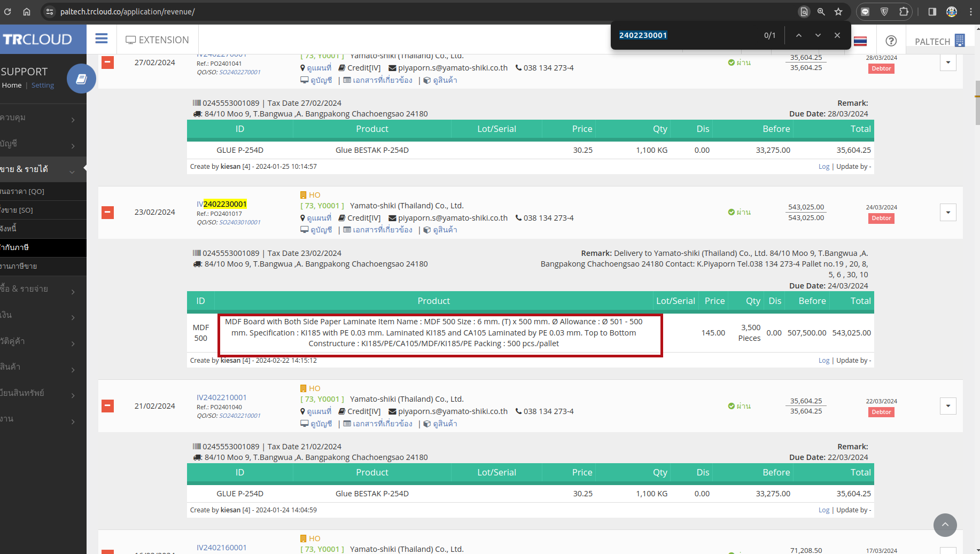
Task: Click customer name under IV2402210001
Action: tap(407, 399)
